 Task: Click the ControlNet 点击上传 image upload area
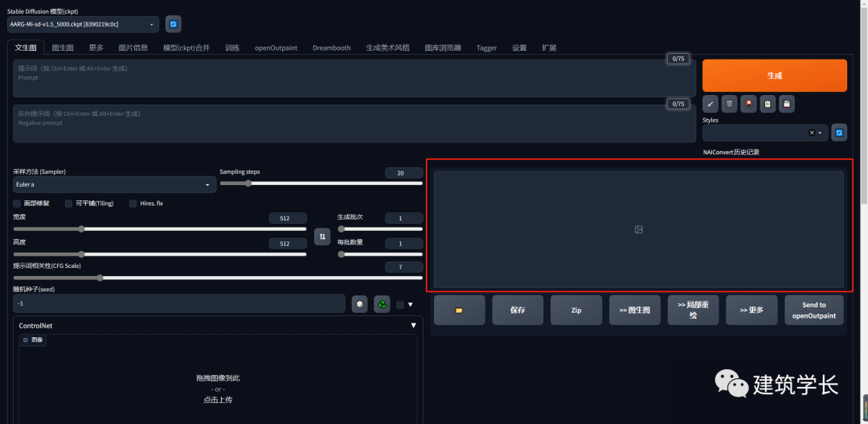(x=218, y=388)
